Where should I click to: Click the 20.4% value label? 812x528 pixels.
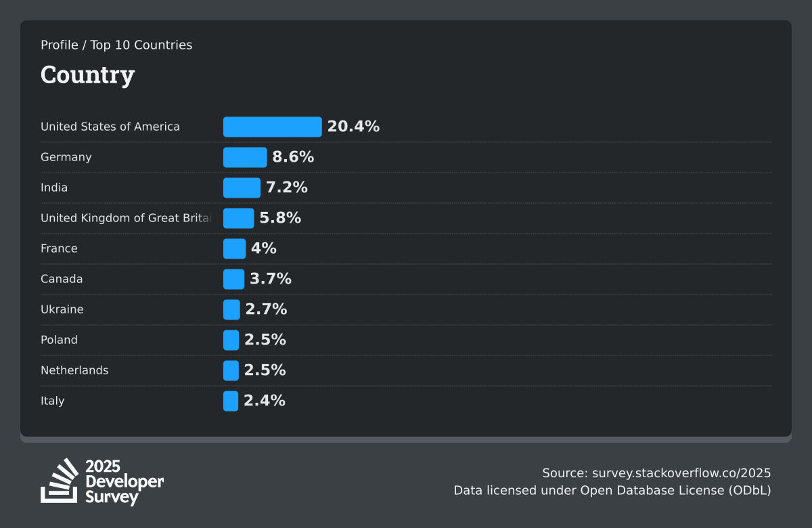(x=353, y=127)
